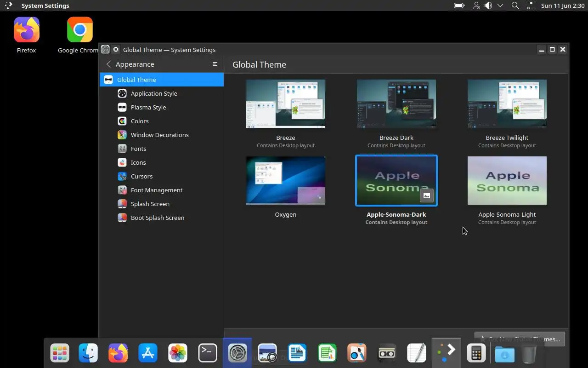Open the spreadsheet app in dock
The image size is (588, 368).
pyautogui.click(x=327, y=353)
